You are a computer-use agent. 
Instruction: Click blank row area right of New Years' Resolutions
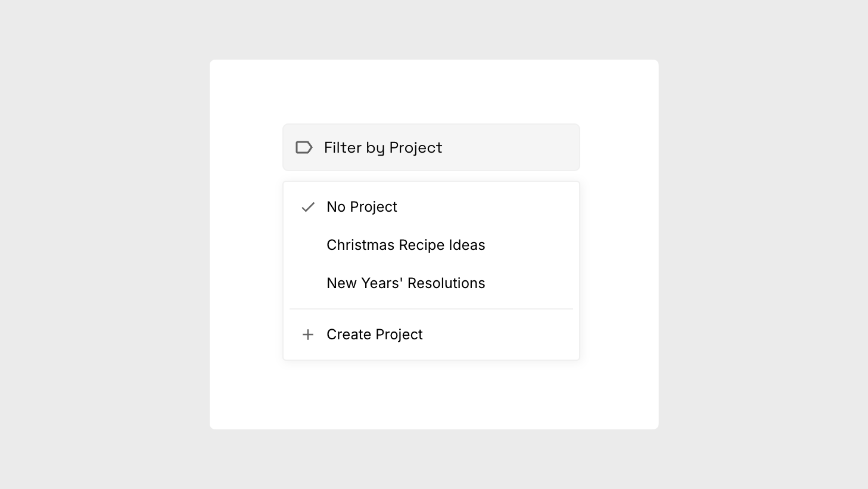[x=530, y=283]
